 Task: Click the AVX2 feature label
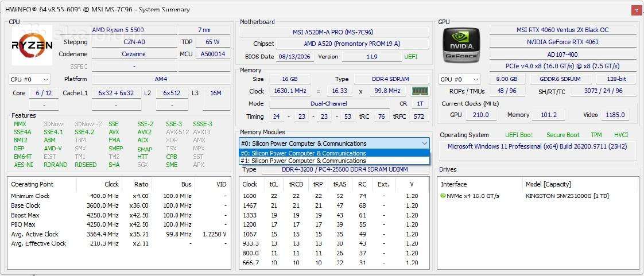point(145,132)
